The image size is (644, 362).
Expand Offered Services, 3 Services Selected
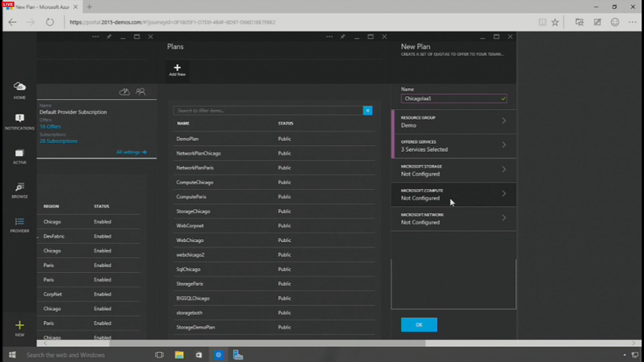(x=453, y=146)
